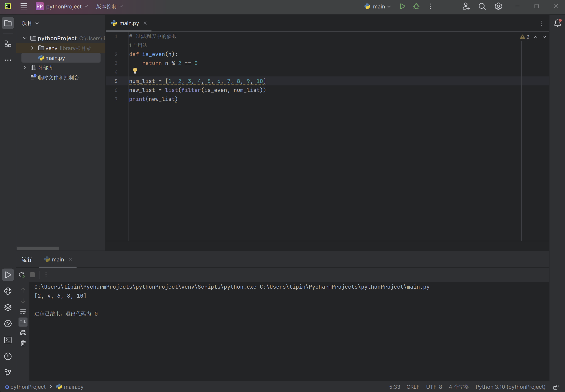Jump to next highlighted error

click(544, 37)
